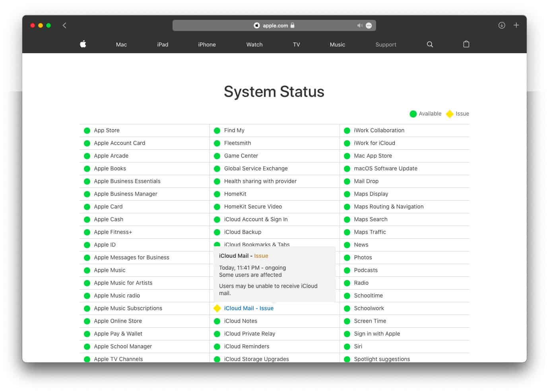Click the apple.com address bar

click(x=274, y=25)
